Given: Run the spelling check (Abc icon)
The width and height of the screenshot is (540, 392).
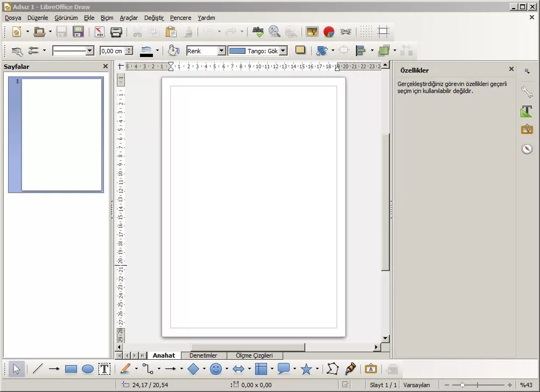Looking at the screenshot, I should (x=257, y=32).
